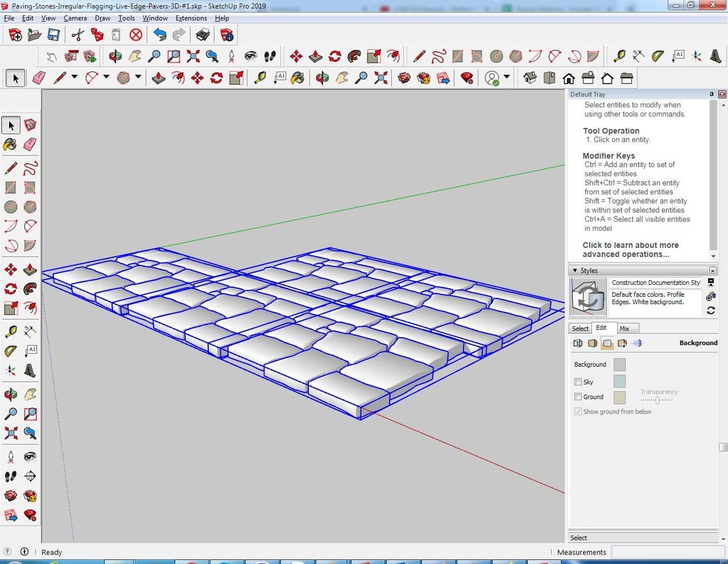
Task: Enable the Sky checkbox
Action: click(x=578, y=381)
